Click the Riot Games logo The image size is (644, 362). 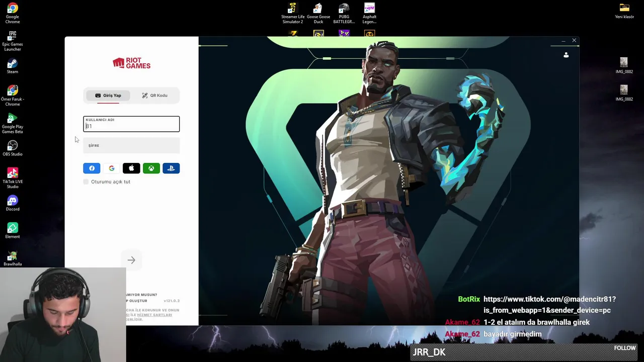(131, 63)
